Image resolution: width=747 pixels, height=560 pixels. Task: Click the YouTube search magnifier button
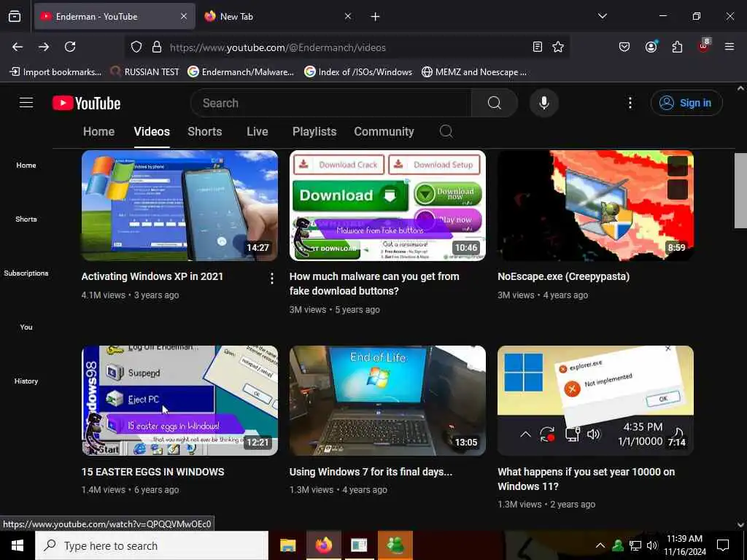click(495, 103)
